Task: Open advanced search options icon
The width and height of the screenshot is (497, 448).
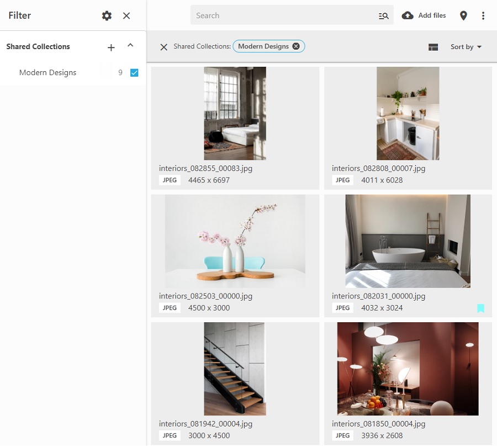Action: tap(383, 16)
